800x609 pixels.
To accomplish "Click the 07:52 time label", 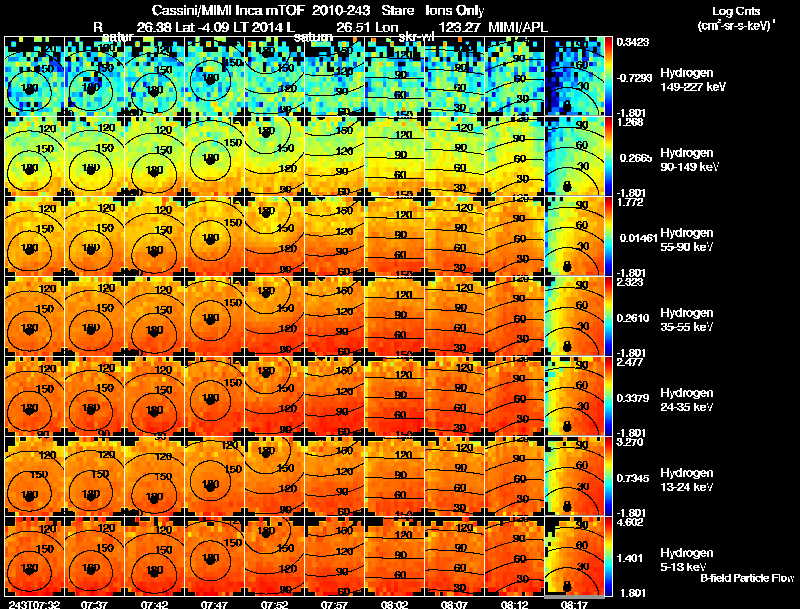I will point(274,604).
